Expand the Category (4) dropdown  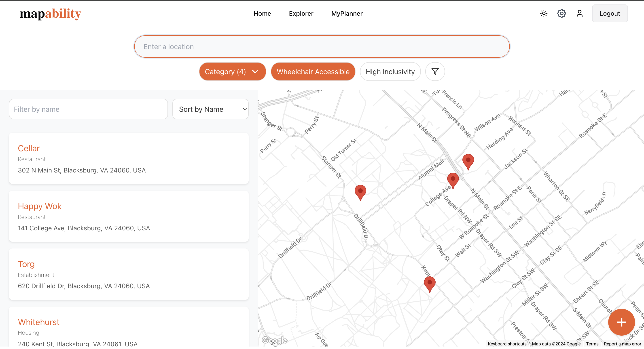232,72
